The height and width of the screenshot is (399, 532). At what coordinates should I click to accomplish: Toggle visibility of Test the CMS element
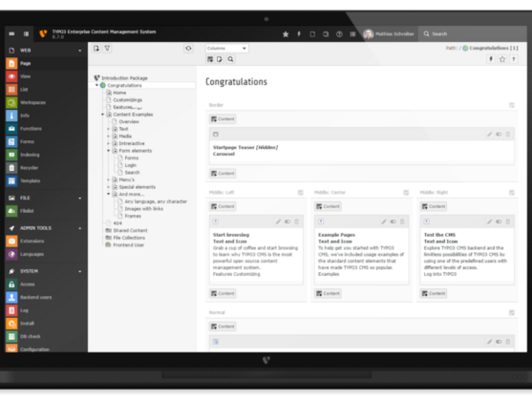point(498,221)
